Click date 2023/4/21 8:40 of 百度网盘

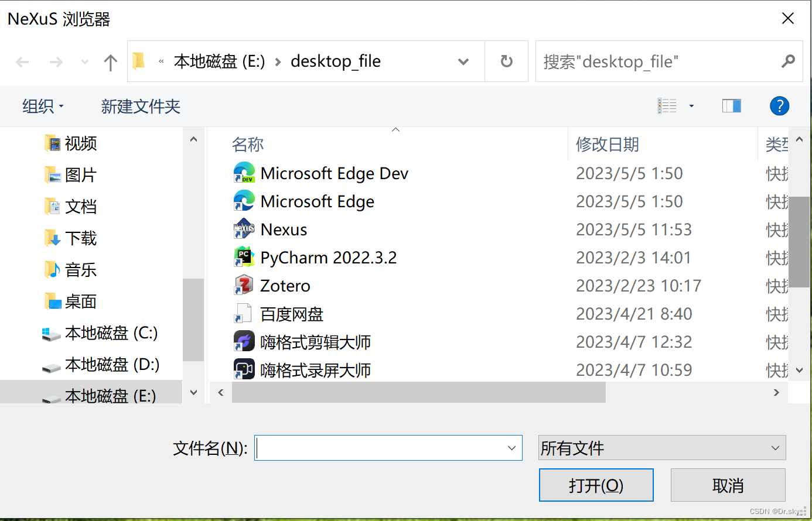coord(634,314)
